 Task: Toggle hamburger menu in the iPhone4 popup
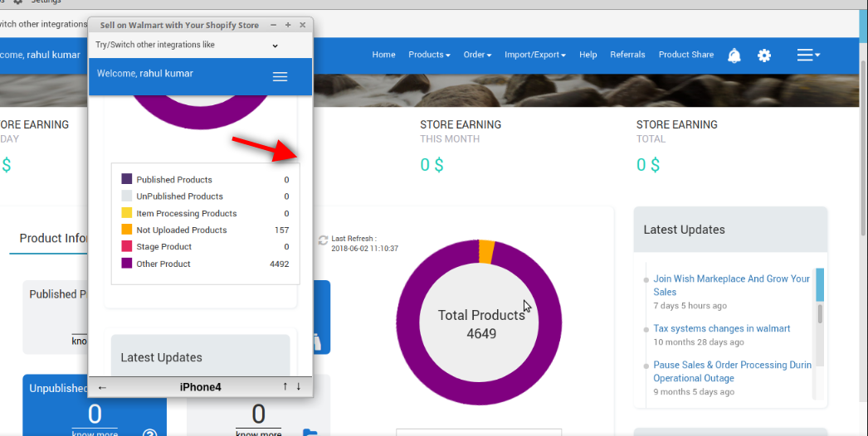coord(280,76)
